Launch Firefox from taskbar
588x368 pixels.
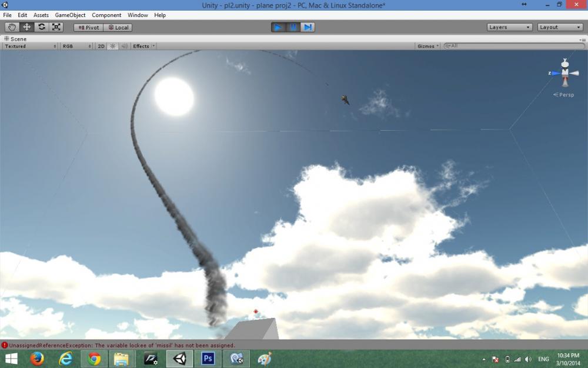click(37, 359)
